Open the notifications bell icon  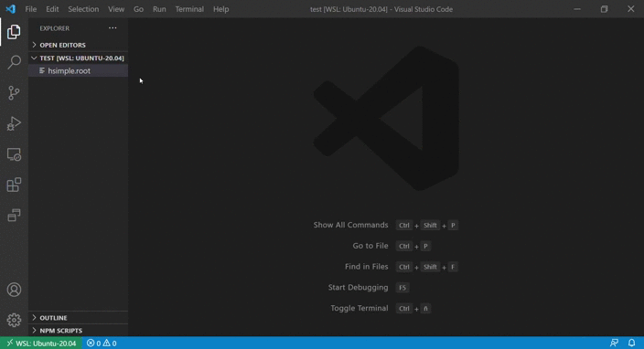tap(632, 343)
